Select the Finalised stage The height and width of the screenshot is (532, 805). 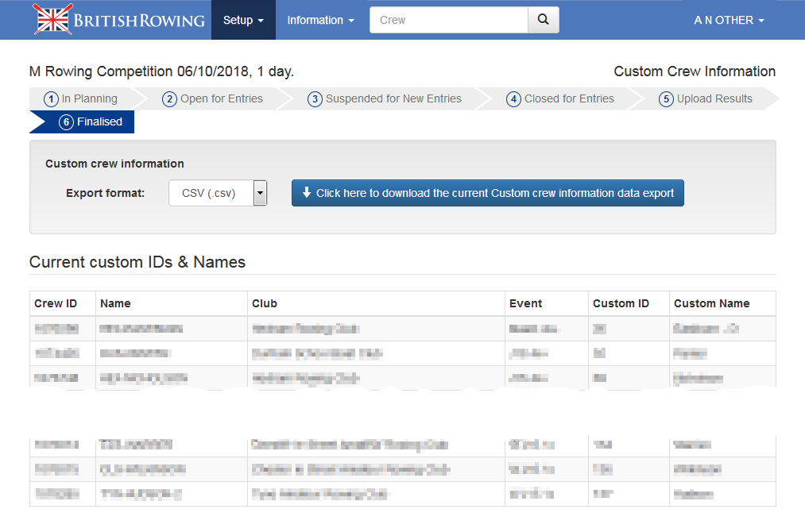click(x=91, y=121)
